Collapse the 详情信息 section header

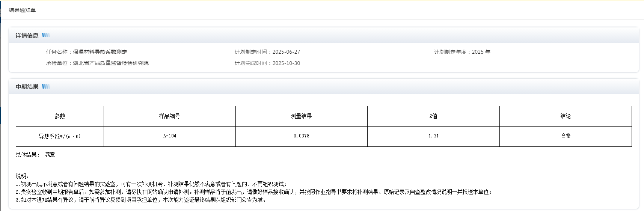pyautogui.click(x=27, y=35)
